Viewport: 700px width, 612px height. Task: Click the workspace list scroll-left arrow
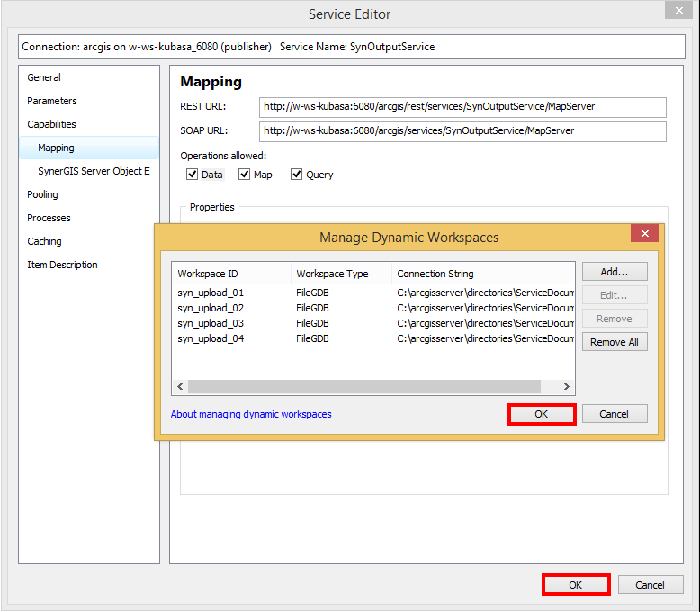click(180, 386)
